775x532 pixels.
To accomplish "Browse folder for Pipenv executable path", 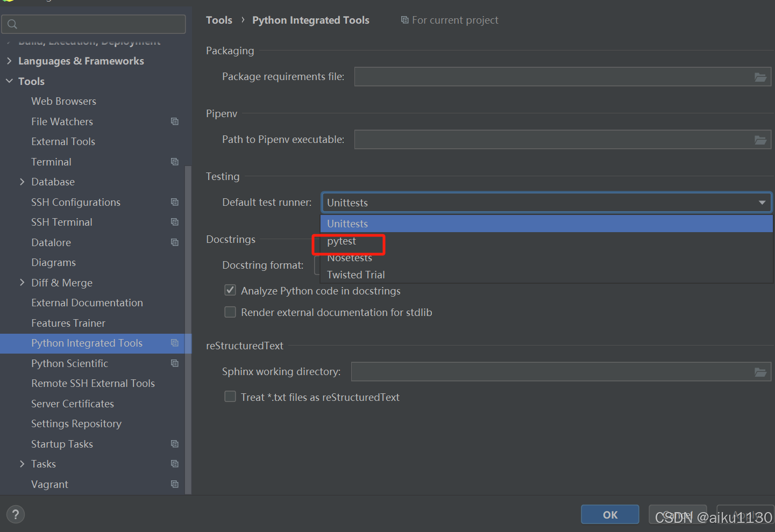I will [x=760, y=140].
